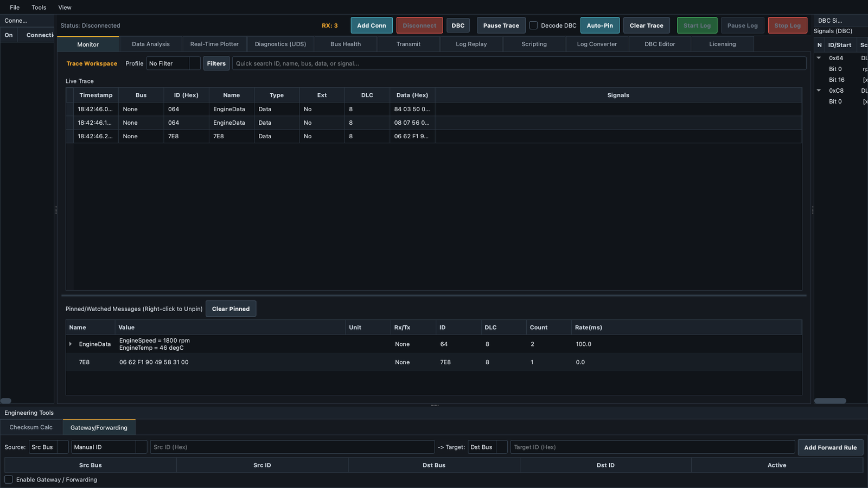Image resolution: width=868 pixels, height=488 pixels.
Task: Click the Src Bus forwarding table header
Action: click(x=91, y=465)
